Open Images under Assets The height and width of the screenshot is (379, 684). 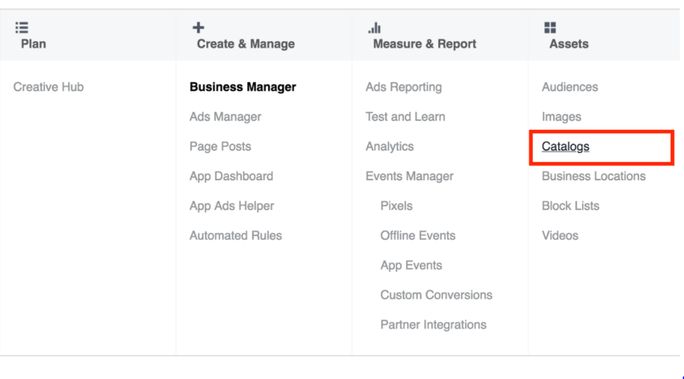[561, 117]
